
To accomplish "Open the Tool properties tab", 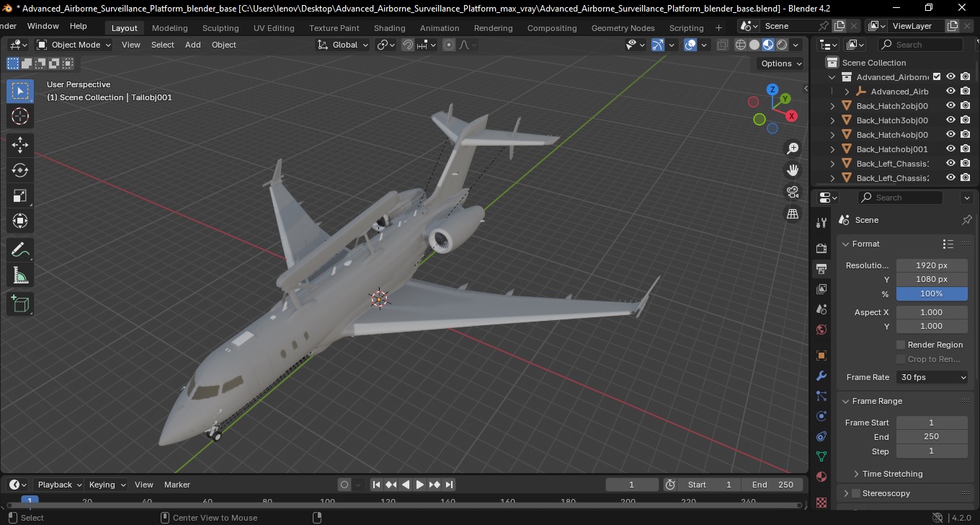I will (821, 222).
